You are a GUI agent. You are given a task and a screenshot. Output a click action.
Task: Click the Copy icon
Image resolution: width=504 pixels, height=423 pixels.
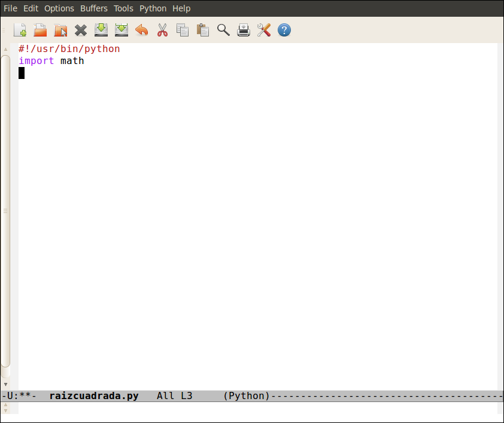pyautogui.click(x=183, y=30)
